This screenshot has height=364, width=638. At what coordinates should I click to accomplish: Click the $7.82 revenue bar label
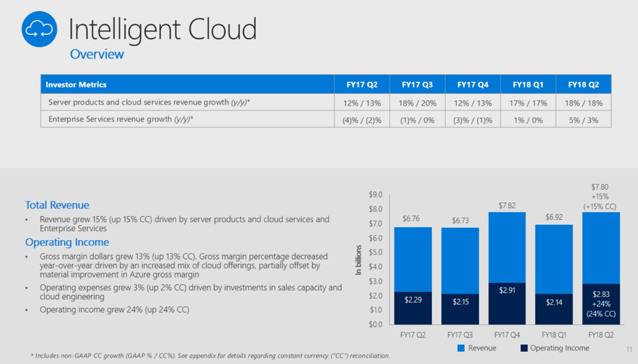pos(507,206)
